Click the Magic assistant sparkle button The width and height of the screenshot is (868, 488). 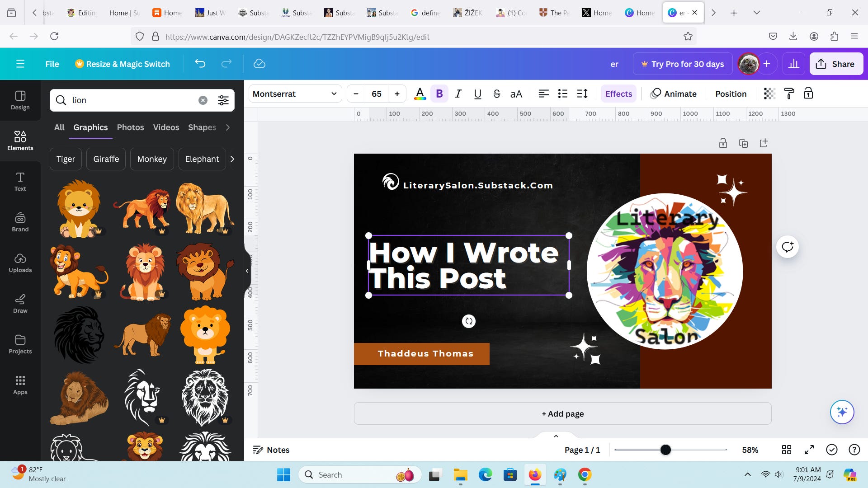[x=841, y=412]
